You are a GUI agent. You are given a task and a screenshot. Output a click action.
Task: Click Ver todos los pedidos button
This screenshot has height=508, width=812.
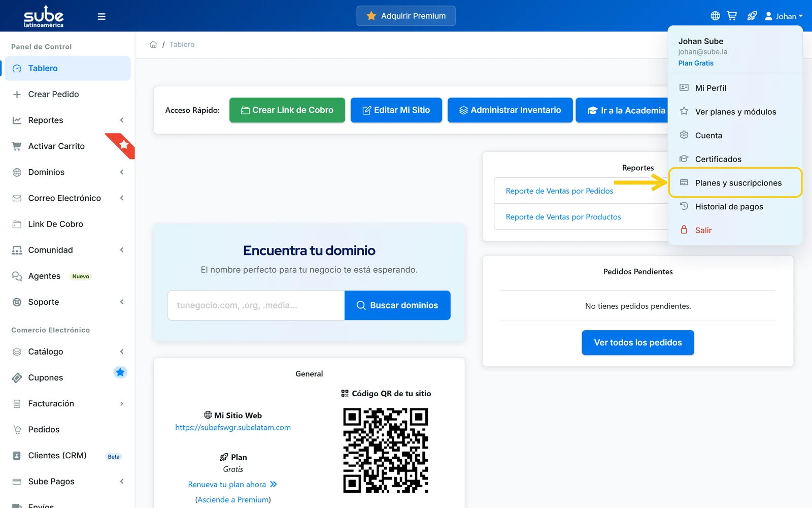point(638,343)
